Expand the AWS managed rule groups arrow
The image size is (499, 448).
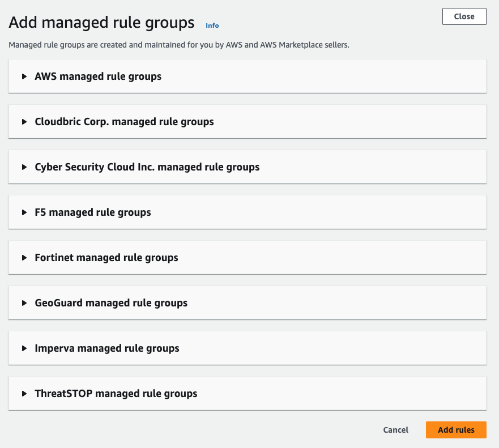click(24, 76)
